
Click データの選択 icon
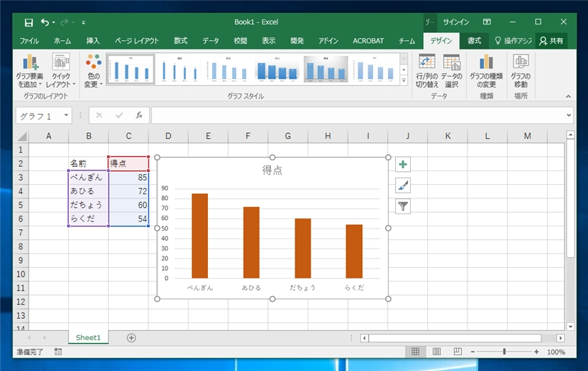pos(451,71)
